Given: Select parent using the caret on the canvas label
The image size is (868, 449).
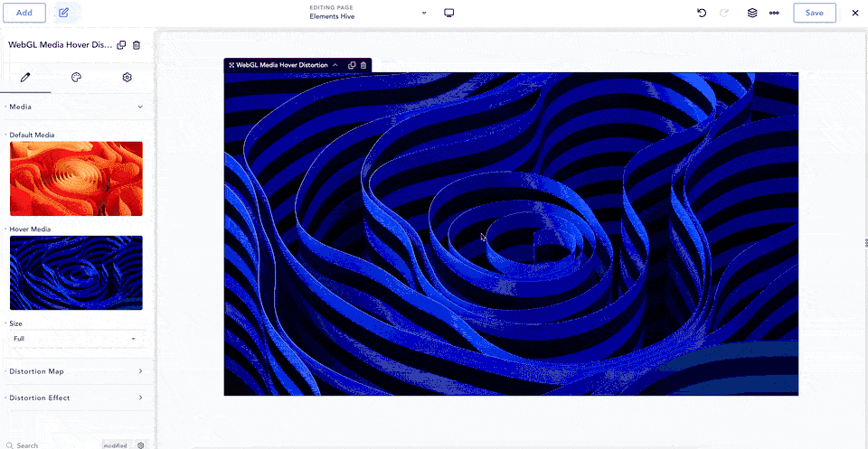Looking at the screenshot, I should tap(335, 65).
